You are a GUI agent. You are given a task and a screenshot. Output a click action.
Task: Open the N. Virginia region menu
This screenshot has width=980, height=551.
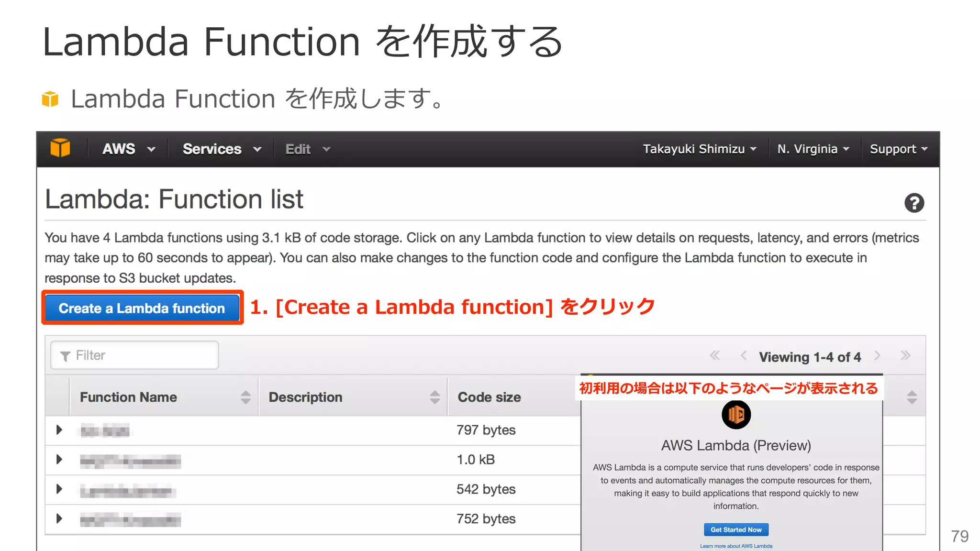coord(813,149)
